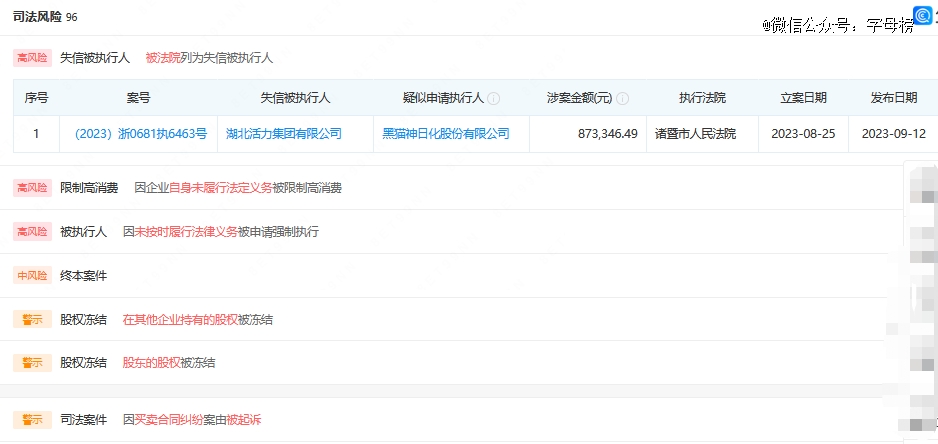Select the filing date 2023-08-25
Image resolution: width=938 pixels, height=444 pixels.
click(x=803, y=133)
